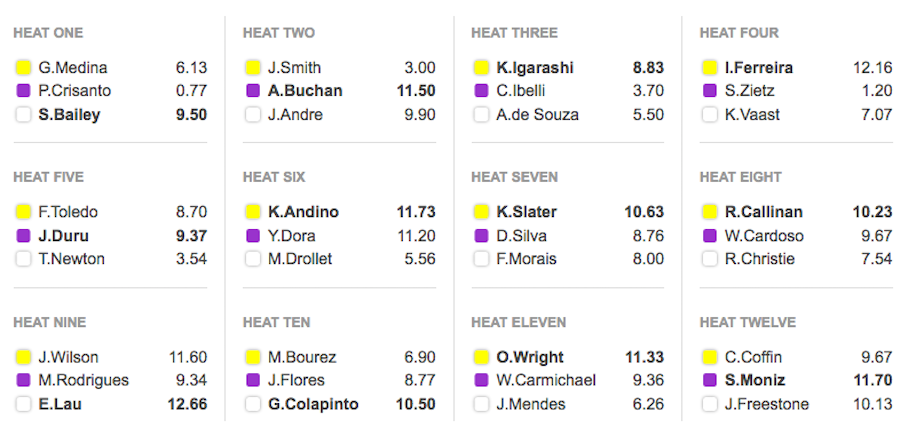
Task: Select O.Wright in Heat Eleven
Action: (530, 357)
